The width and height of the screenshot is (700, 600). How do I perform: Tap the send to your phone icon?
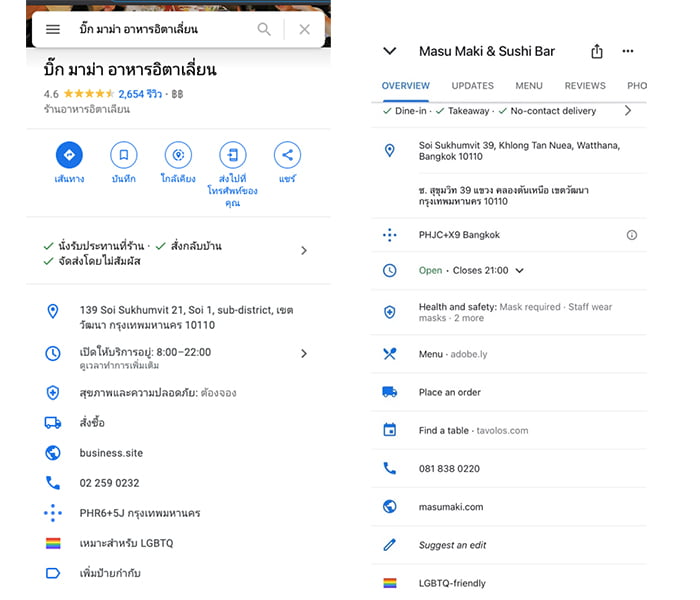click(x=233, y=155)
